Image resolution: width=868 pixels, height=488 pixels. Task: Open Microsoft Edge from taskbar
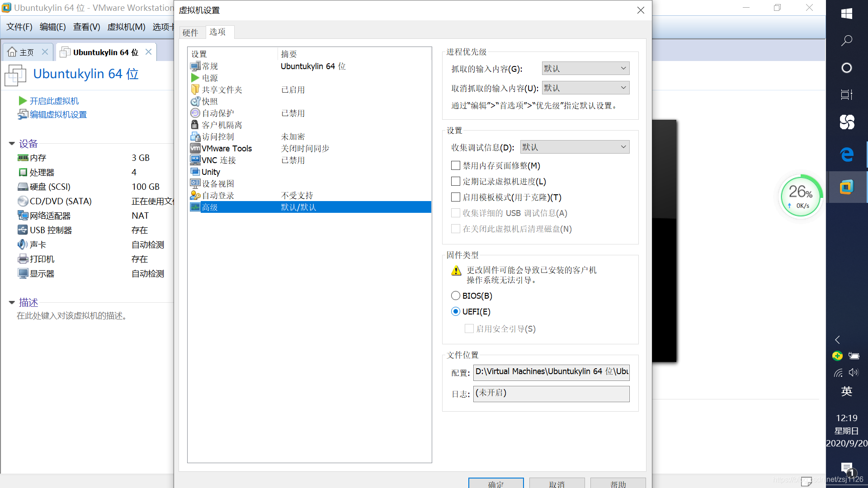pyautogui.click(x=847, y=155)
